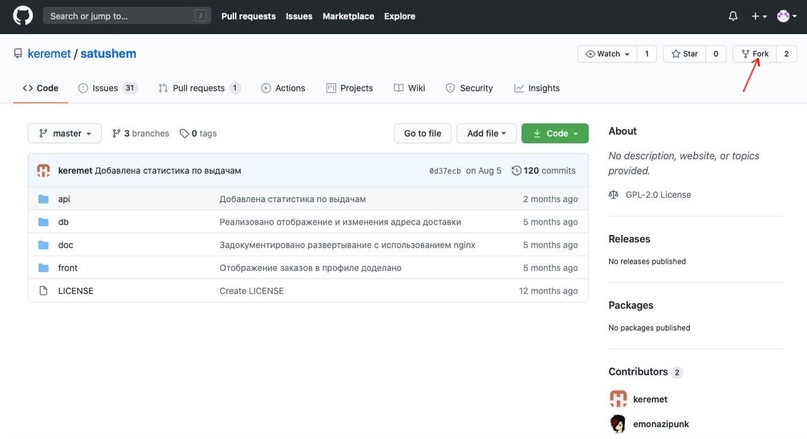Open the Create LICENSE commit message
Screen dimensions: 807x439
(x=252, y=291)
